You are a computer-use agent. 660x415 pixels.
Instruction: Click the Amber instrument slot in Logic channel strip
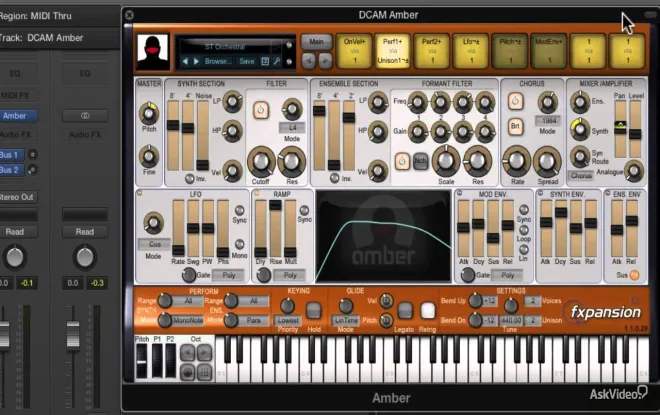[x=17, y=116]
